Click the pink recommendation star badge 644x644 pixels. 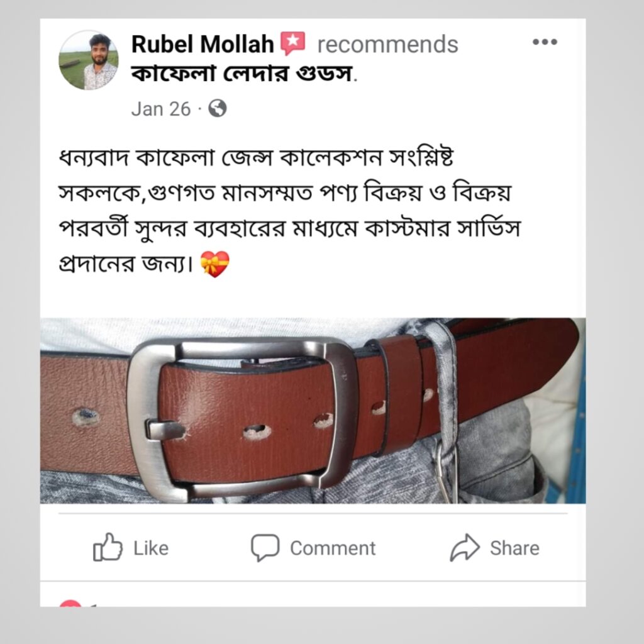pyautogui.click(x=293, y=43)
